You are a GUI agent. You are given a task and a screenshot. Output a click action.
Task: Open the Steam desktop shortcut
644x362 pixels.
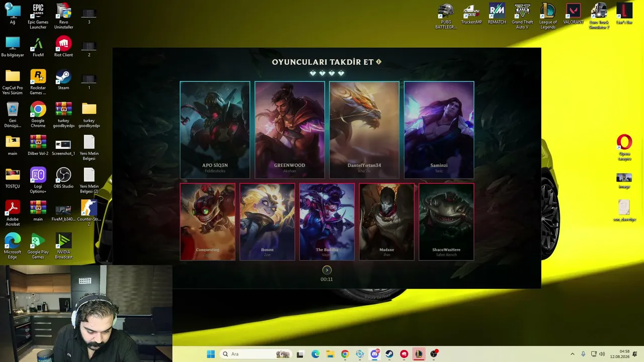(63, 79)
